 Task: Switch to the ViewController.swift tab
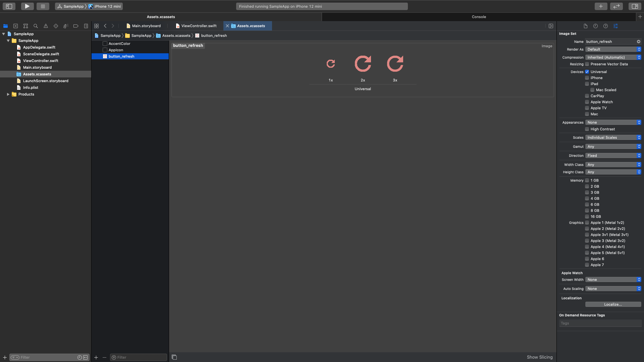coord(199,26)
